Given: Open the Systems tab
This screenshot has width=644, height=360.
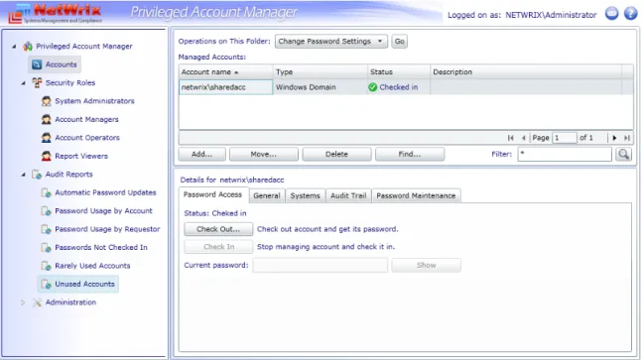Looking at the screenshot, I should (x=306, y=195).
